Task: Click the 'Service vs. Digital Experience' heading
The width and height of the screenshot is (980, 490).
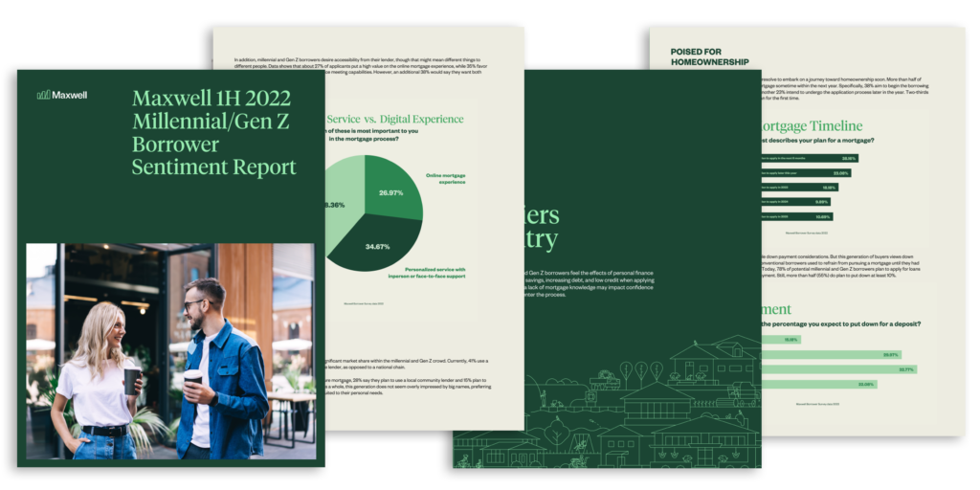Action: 398,120
